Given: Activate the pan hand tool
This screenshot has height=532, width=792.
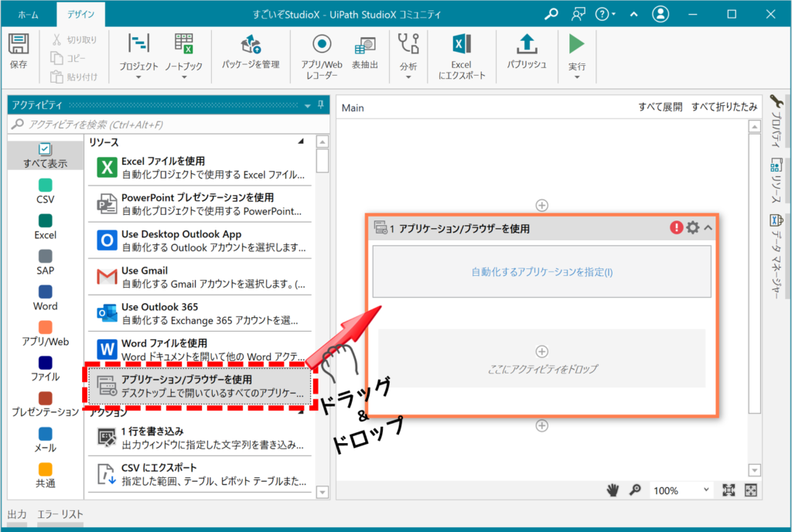Looking at the screenshot, I should [613, 490].
